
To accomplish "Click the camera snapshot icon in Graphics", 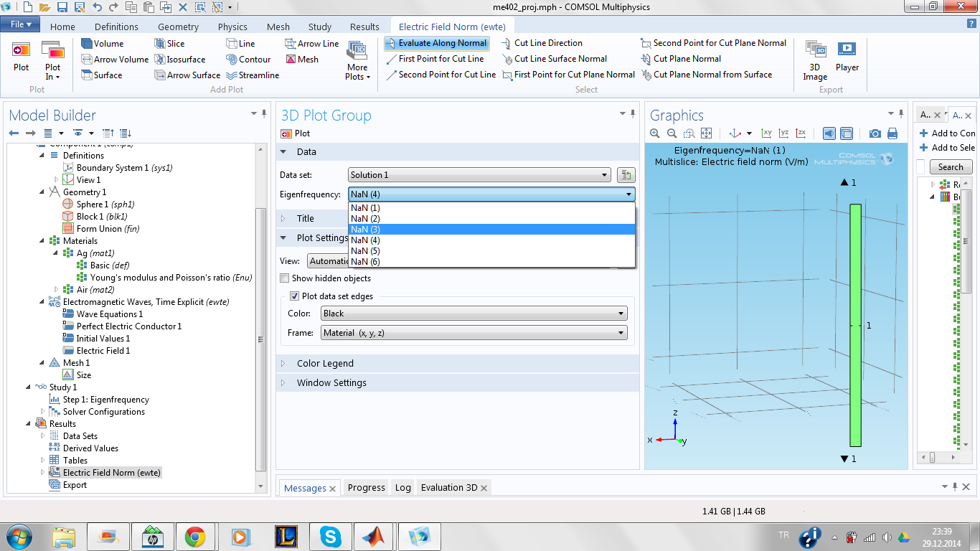I will pos(875,133).
